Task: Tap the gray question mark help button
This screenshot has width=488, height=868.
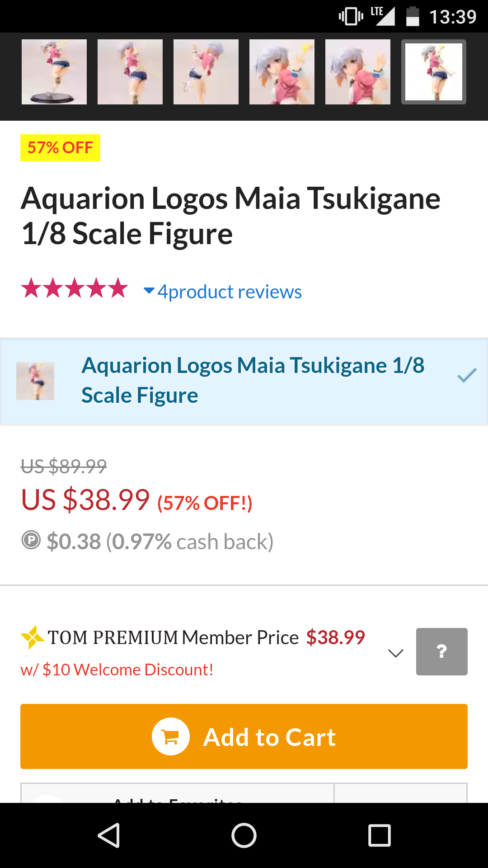Action: pyautogui.click(x=441, y=651)
